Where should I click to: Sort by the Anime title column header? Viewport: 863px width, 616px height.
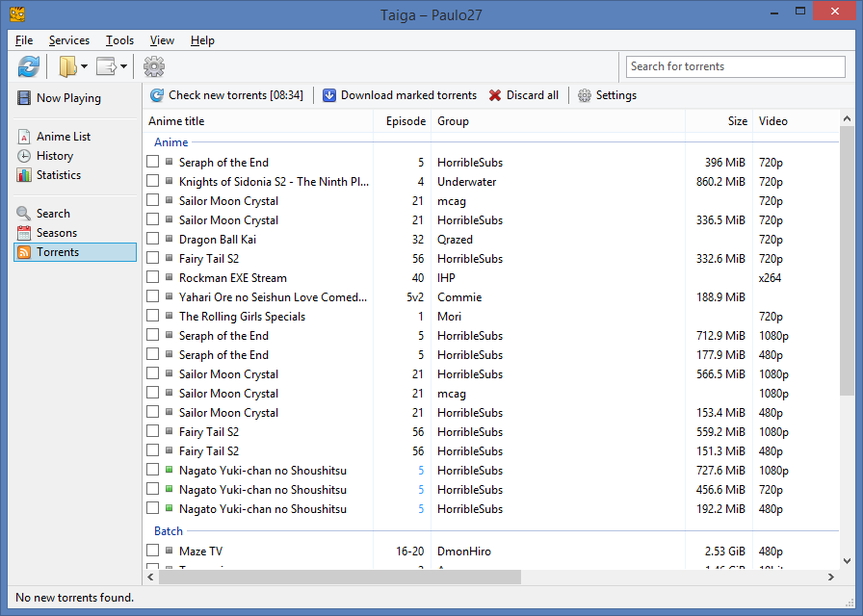tap(258, 121)
